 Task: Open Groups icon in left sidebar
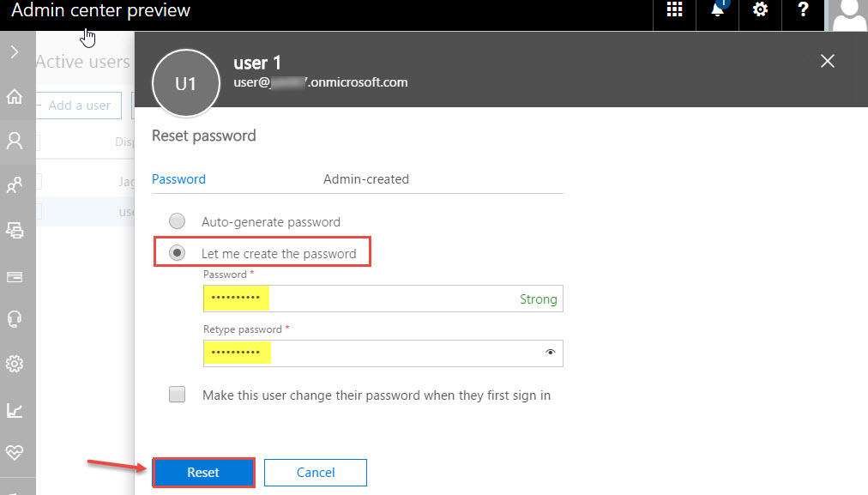tap(15, 184)
